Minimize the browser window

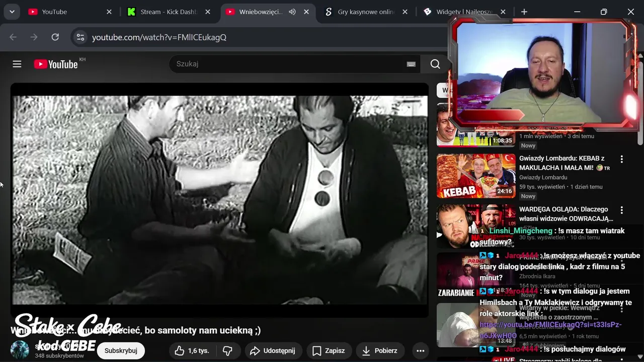pyautogui.click(x=577, y=12)
